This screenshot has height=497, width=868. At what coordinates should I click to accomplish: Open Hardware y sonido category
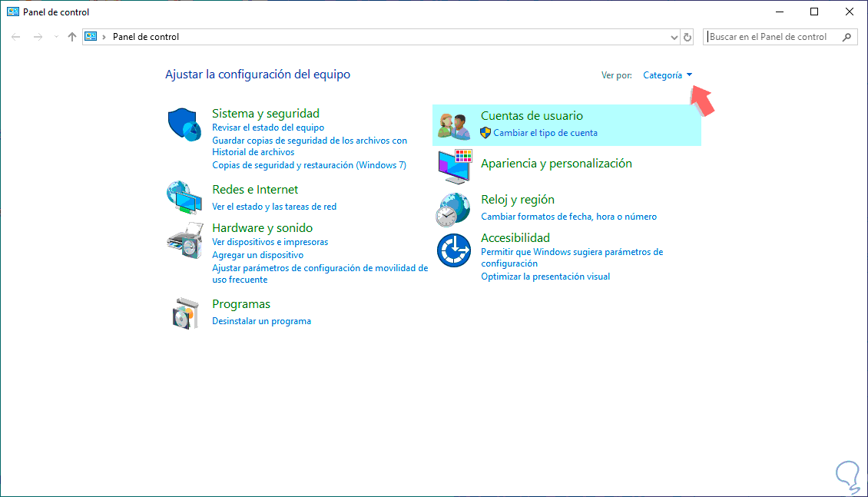[x=263, y=228]
